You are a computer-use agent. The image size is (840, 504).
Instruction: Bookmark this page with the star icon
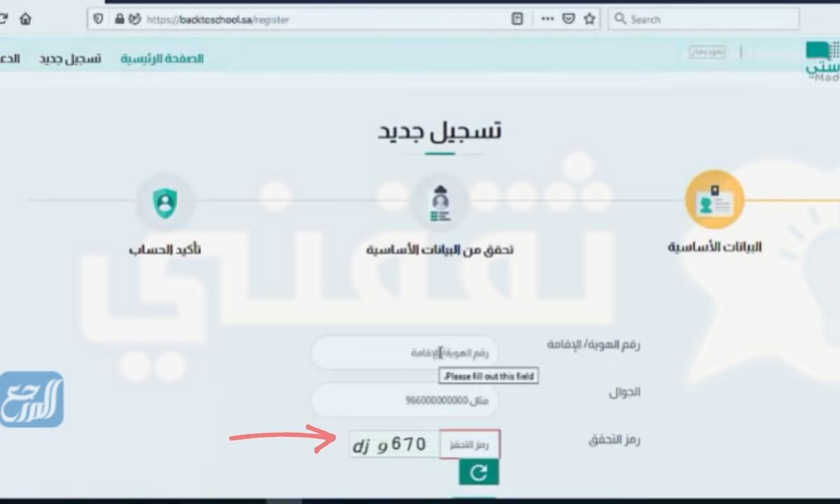click(589, 19)
